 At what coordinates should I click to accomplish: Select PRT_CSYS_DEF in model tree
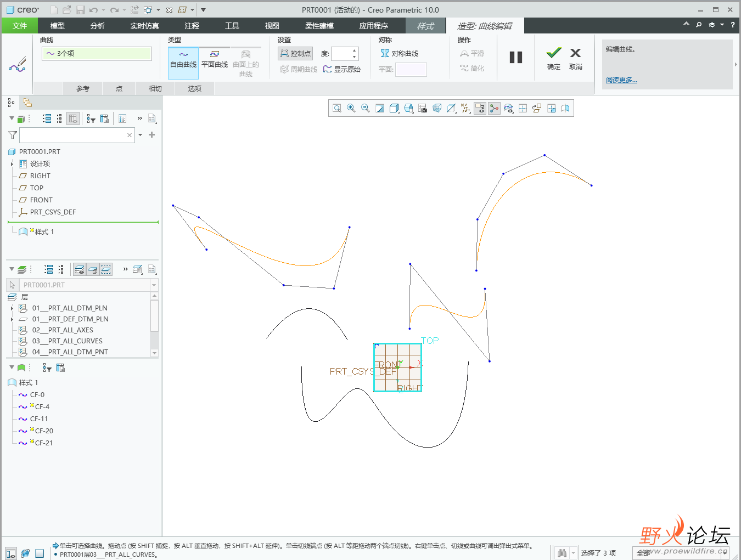[x=53, y=212]
